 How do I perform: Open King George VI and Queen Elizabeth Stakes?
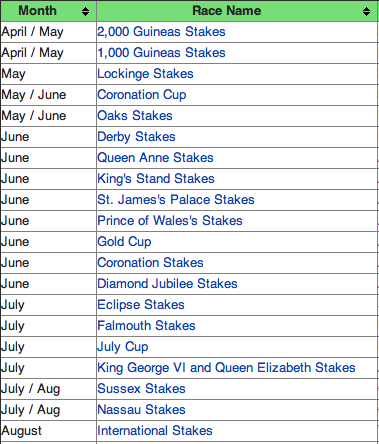click(x=226, y=368)
